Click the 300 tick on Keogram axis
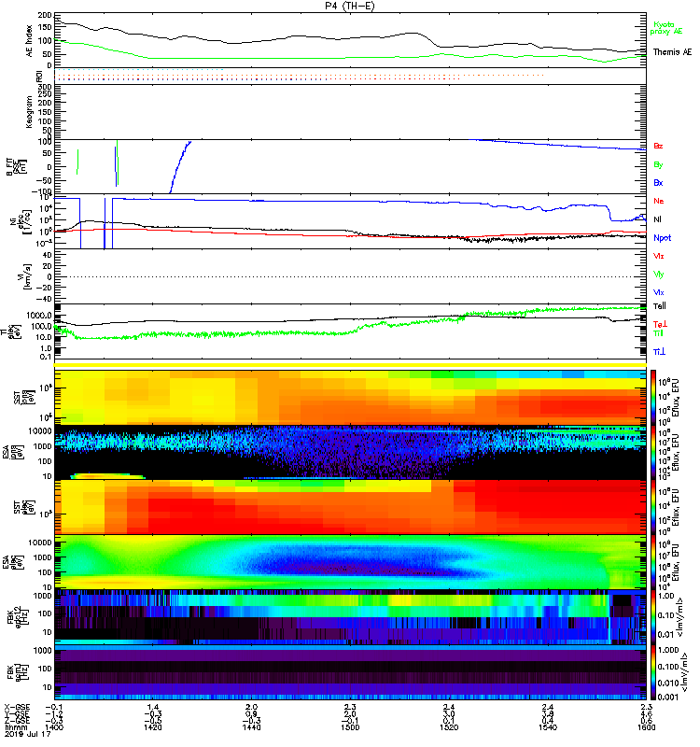 pos(46,87)
